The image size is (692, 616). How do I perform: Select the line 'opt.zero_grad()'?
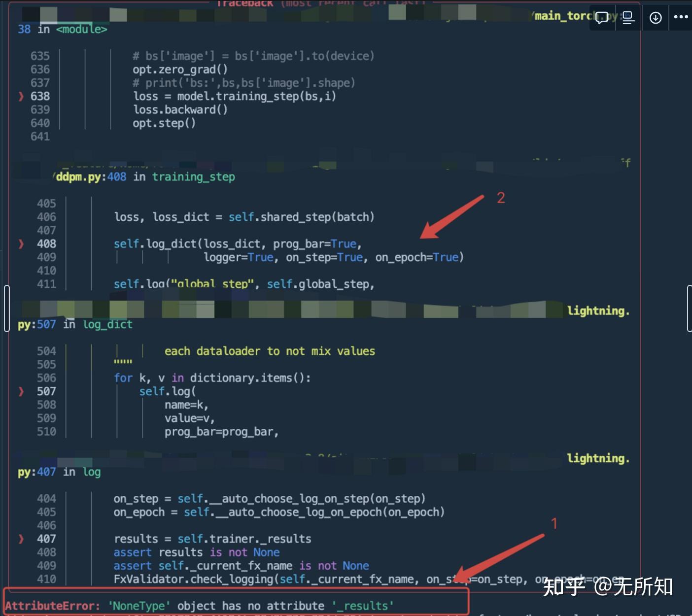[180, 69]
